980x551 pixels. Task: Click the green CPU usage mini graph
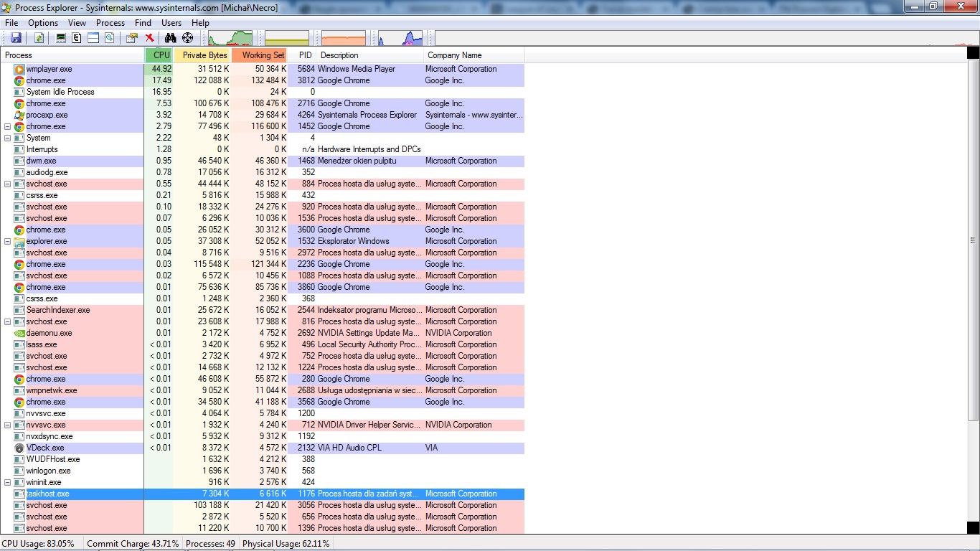(x=230, y=38)
